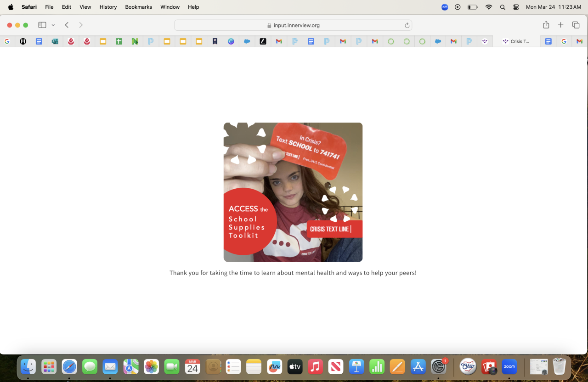
Task: Check the battery status icon
Action: click(473, 7)
